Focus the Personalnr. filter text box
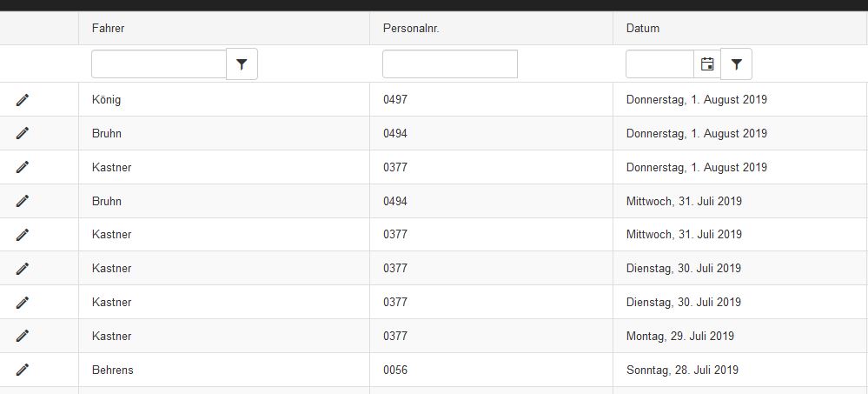 [450, 64]
